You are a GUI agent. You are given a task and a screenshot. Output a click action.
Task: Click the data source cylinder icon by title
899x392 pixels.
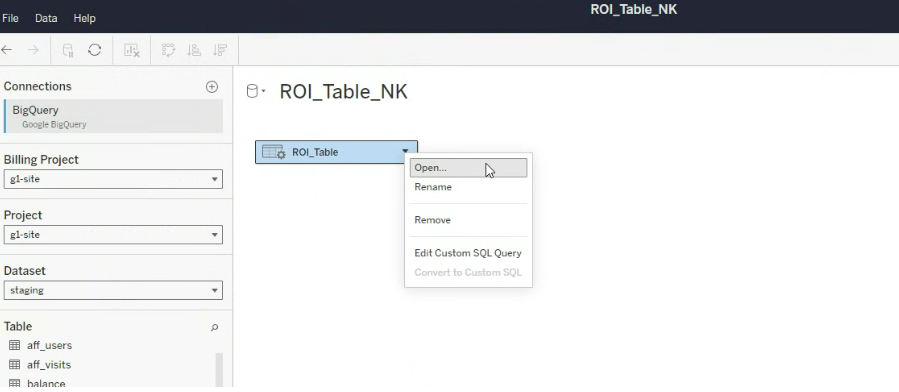pos(252,92)
